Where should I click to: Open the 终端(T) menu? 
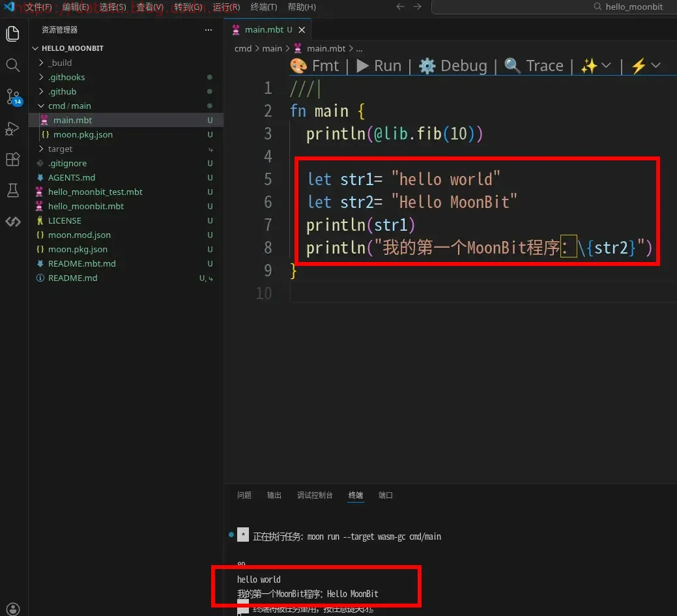[264, 7]
